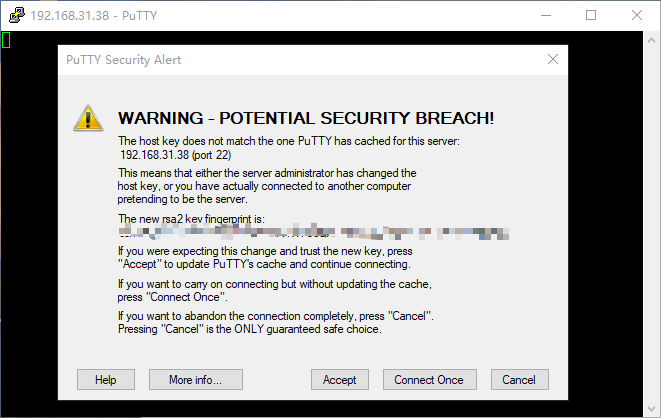661x418 pixels.
Task: Click the PuTTY application icon in title bar
Action: (15, 15)
